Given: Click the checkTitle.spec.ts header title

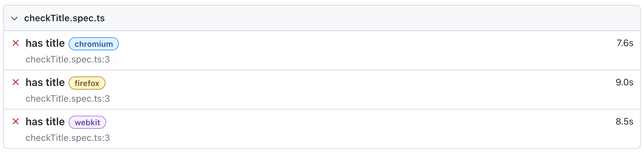Looking at the screenshot, I should pos(64,18).
